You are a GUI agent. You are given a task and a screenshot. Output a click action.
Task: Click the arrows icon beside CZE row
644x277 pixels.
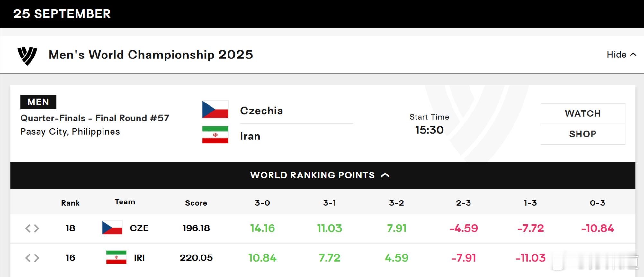coord(32,228)
